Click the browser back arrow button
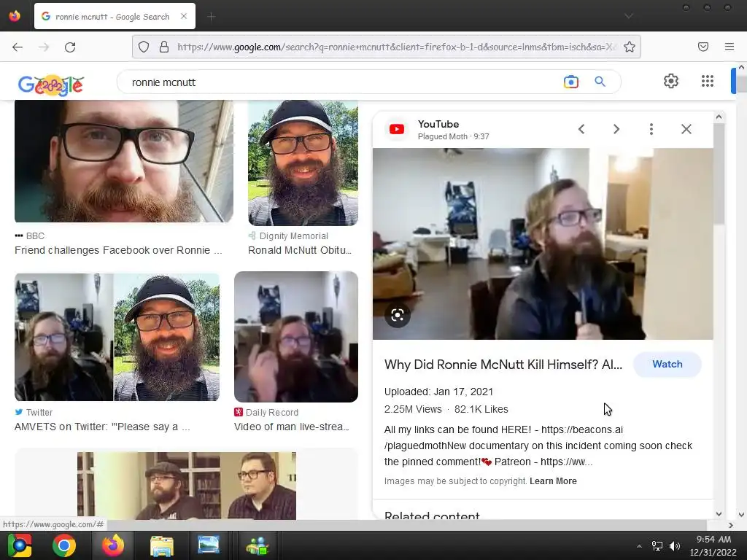The image size is (747, 560). click(x=18, y=47)
